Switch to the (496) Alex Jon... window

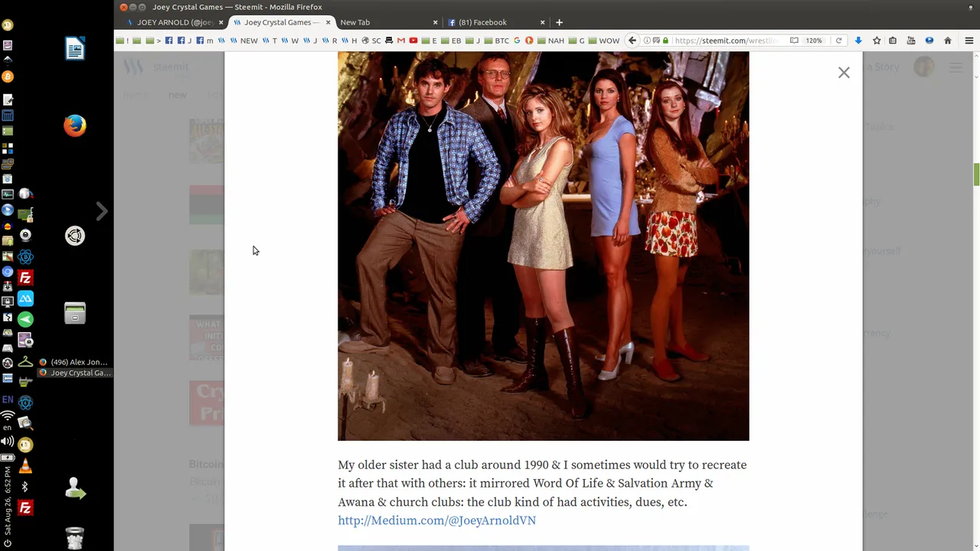click(74, 362)
